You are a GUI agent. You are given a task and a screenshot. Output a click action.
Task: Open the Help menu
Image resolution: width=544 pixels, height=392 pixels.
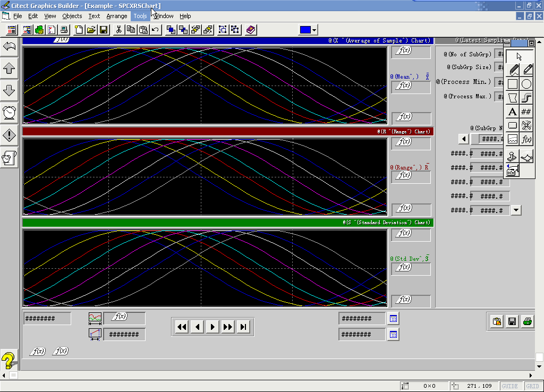185,16
